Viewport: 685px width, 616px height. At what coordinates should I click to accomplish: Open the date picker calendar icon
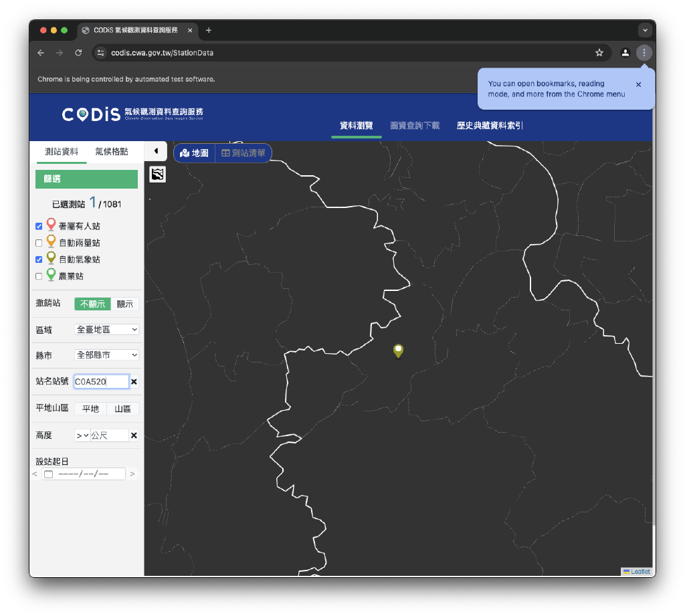click(x=47, y=473)
